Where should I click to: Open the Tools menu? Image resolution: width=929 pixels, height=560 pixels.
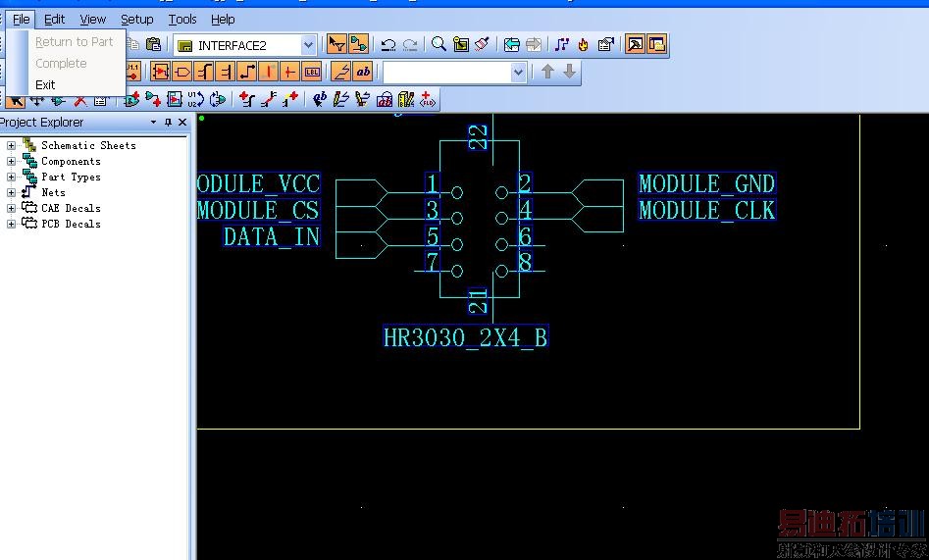click(181, 20)
